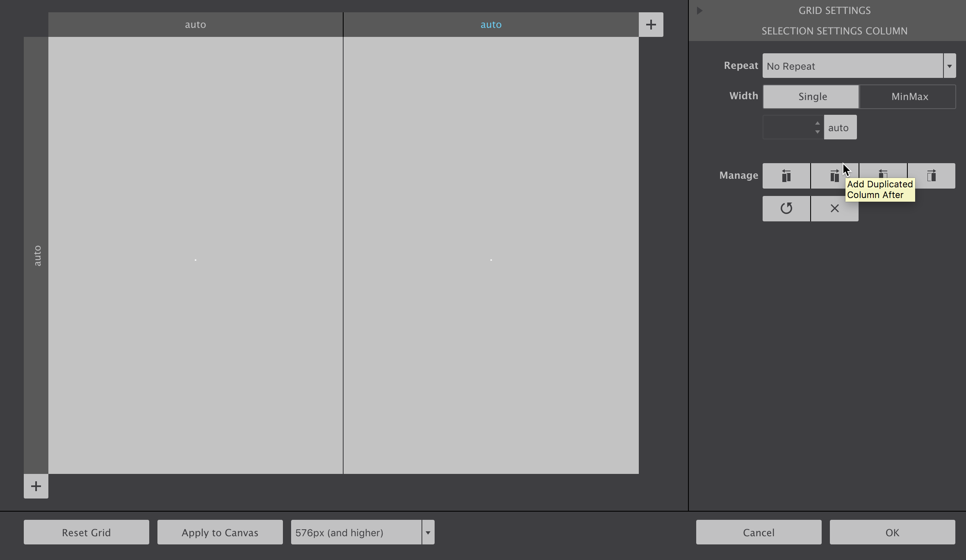Add duplicated column after using Manage icon
This screenshot has width=966, height=560.
tap(834, 176)
